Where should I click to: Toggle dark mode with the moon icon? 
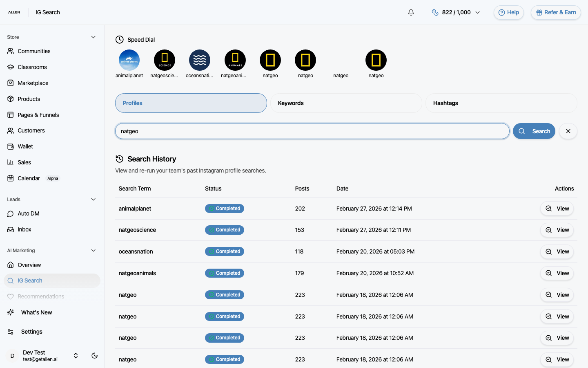point(94,356)
